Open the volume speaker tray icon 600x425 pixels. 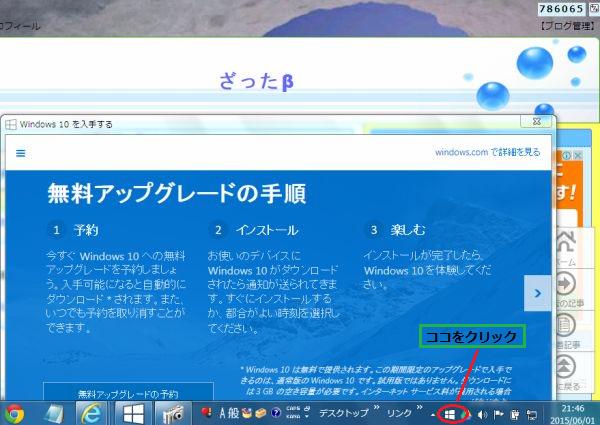tap(482, 414)
